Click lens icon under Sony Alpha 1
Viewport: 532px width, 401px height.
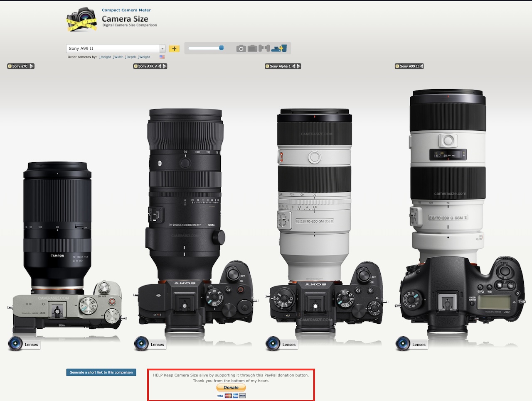pos(273,344)
